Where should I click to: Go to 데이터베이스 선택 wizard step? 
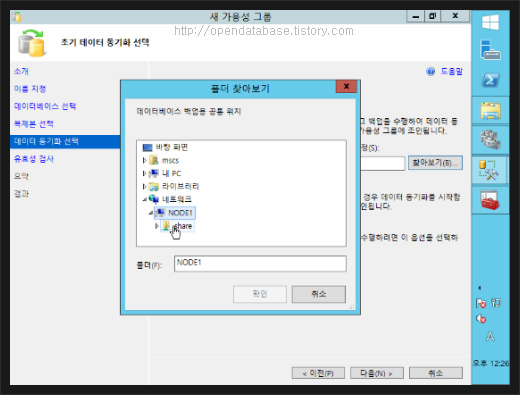45,106
